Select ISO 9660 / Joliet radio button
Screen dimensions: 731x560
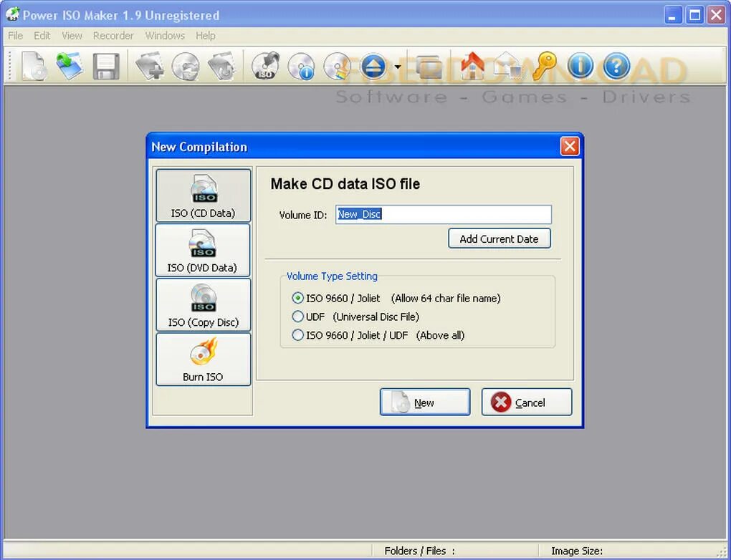pos(297,298)
